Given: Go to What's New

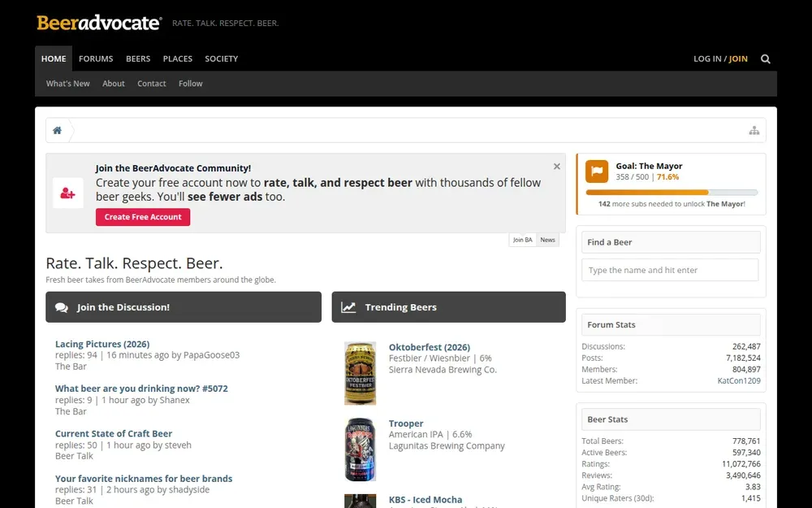Looking at the screenshot, I should [68, 84].
